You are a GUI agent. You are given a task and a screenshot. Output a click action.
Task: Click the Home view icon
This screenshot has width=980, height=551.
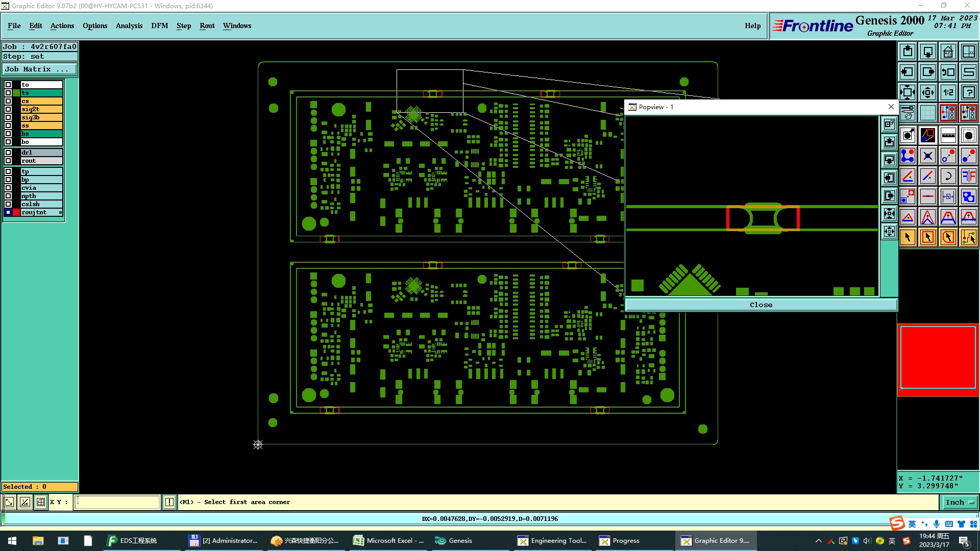click(x=948, y=52)
